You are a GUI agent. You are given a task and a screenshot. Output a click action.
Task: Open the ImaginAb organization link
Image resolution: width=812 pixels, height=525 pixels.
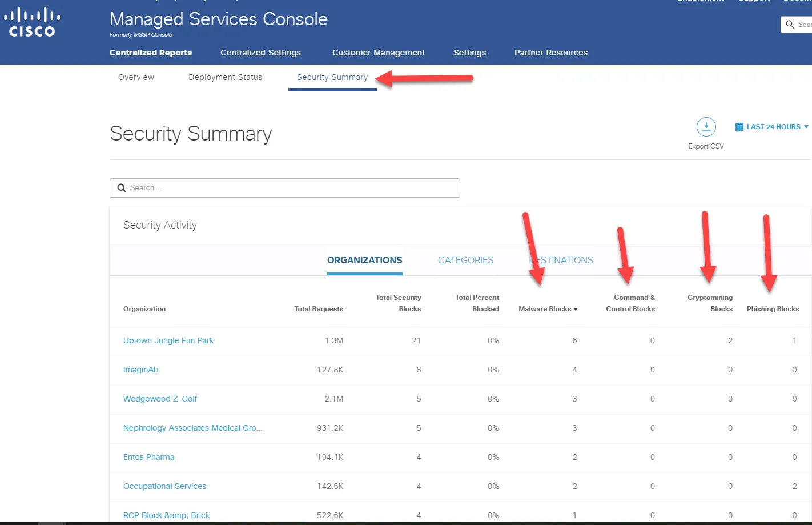coord(141,370)
